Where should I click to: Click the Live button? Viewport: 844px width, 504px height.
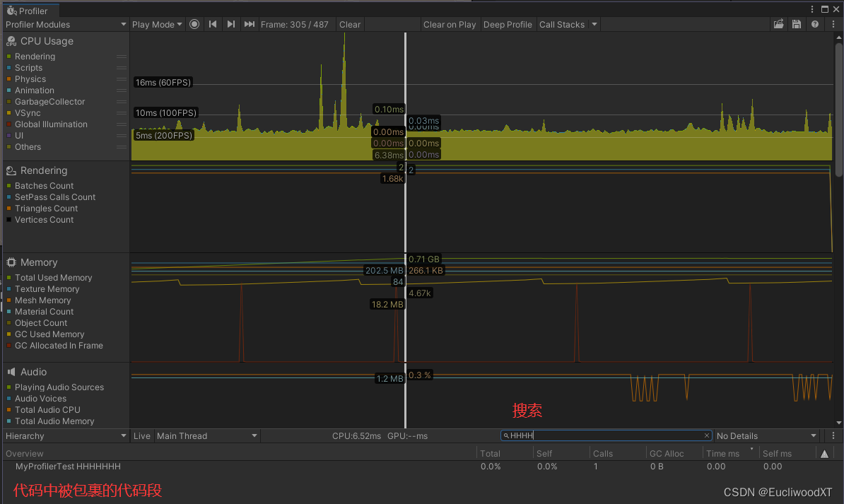click(142, 435)
